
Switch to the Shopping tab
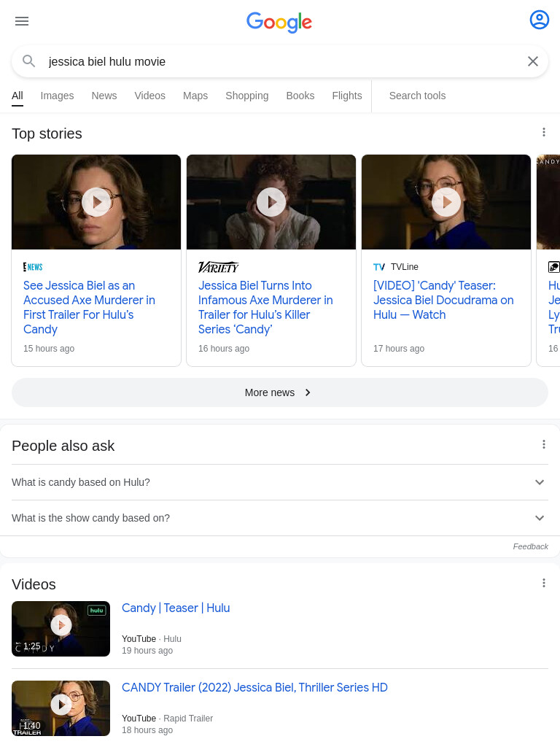(246, 96)
